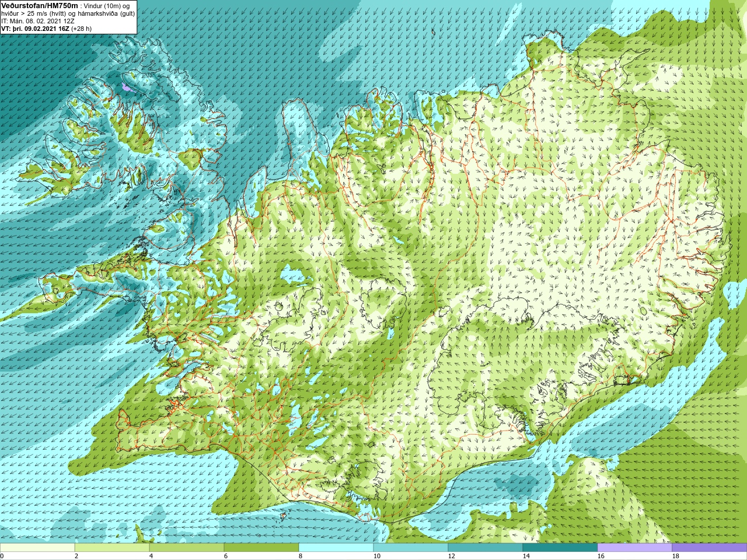Click the legend scale label '2'
Image resolution: width=747 pixels, height=560 pixels.
[x=76, y=556]
